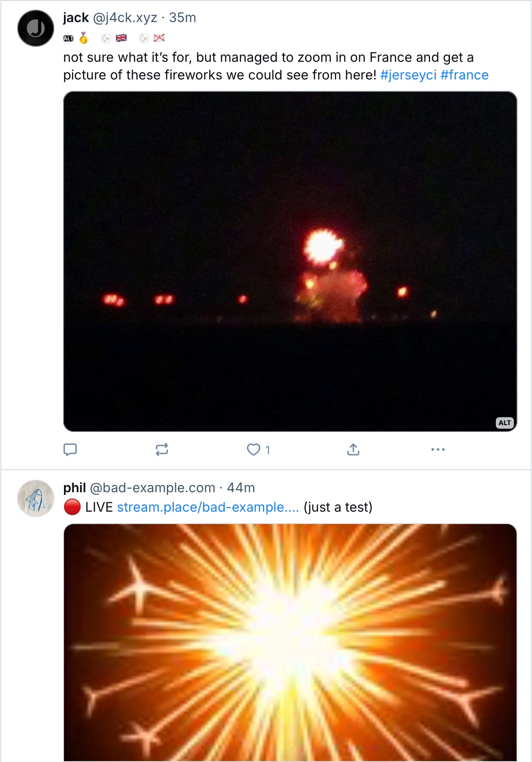Open the share icon on jack's post
The image size is (532, 762).
coord(353,449)
